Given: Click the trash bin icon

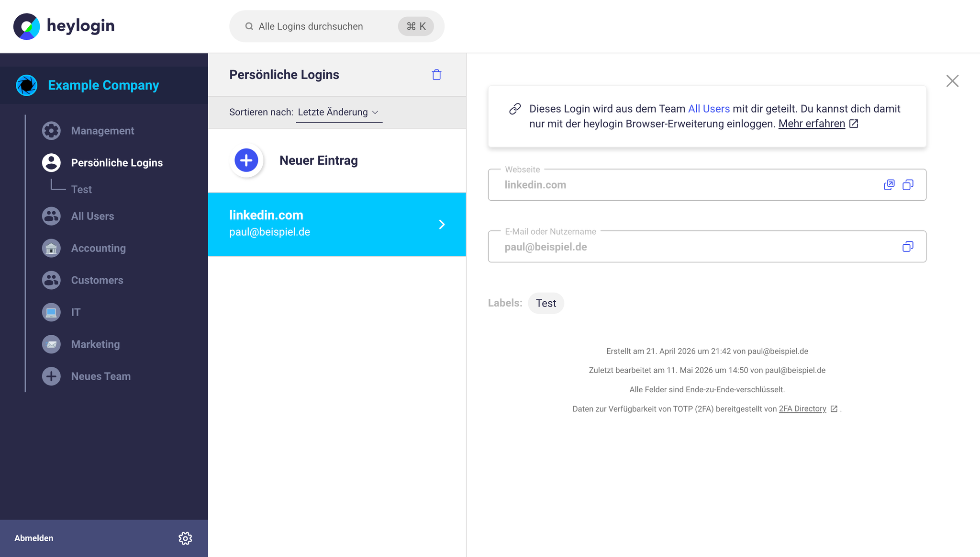Looking at the screenshot, I should click(x=436, y=75).
